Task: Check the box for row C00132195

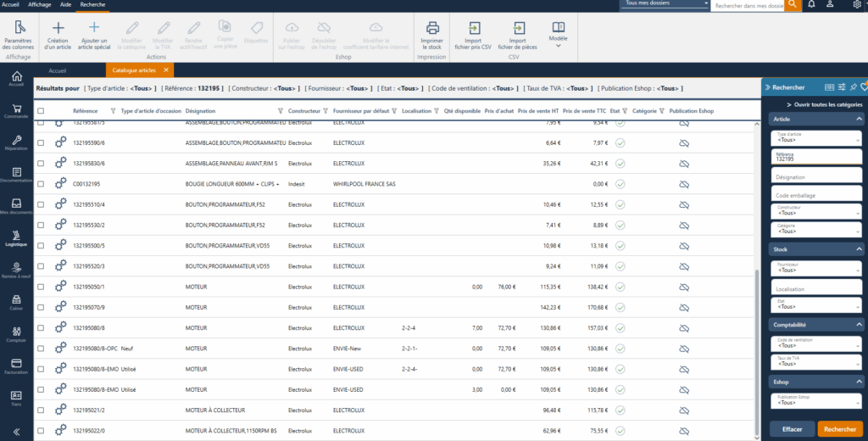Action: (x=40, y=183)
